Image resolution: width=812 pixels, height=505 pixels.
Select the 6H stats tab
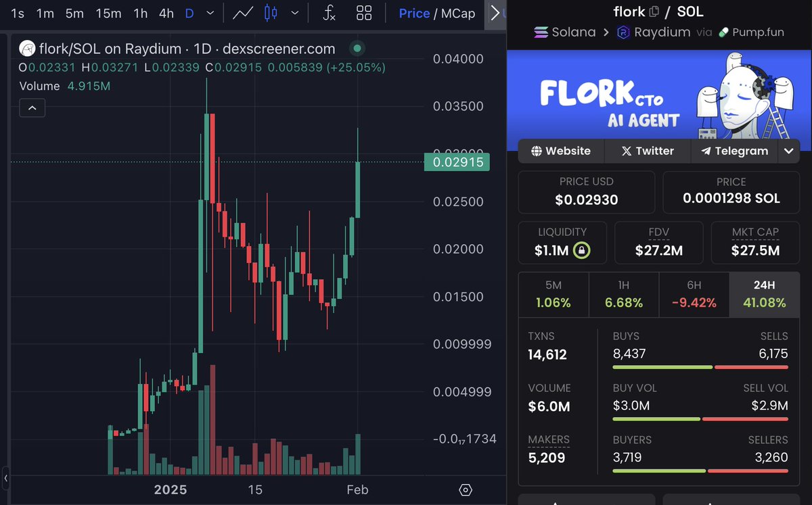[694, 295]
